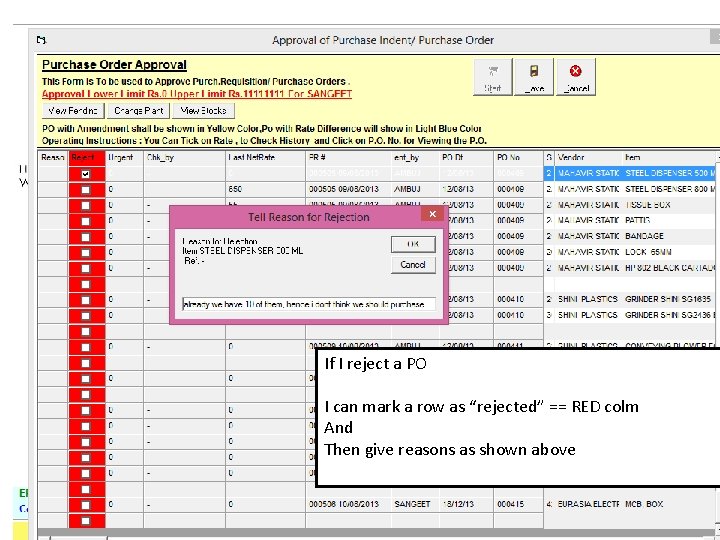Click the red-cross Cancel button in the top toolbar
Image resolution: width=720 pixels, height=540 pixels.
576,77
